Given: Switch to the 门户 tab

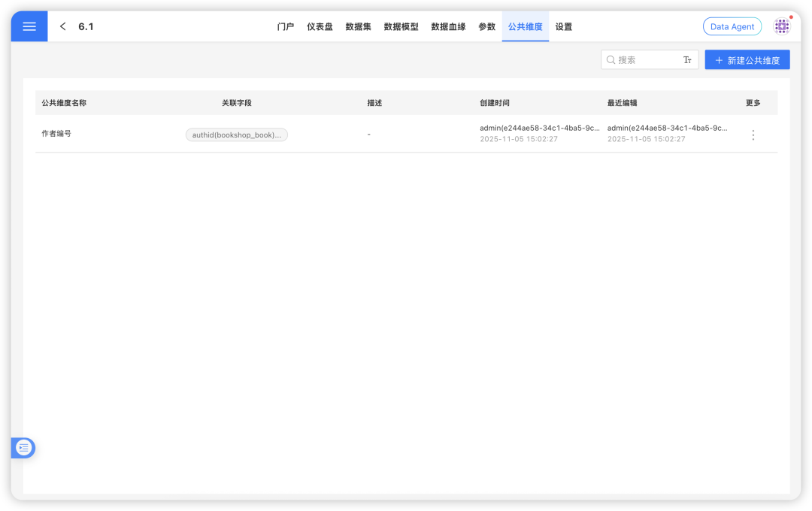Looking at the screenshot, I should 286,26.
